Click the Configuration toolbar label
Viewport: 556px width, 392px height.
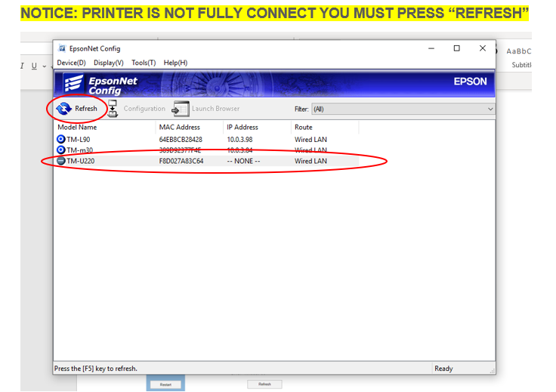144,109
